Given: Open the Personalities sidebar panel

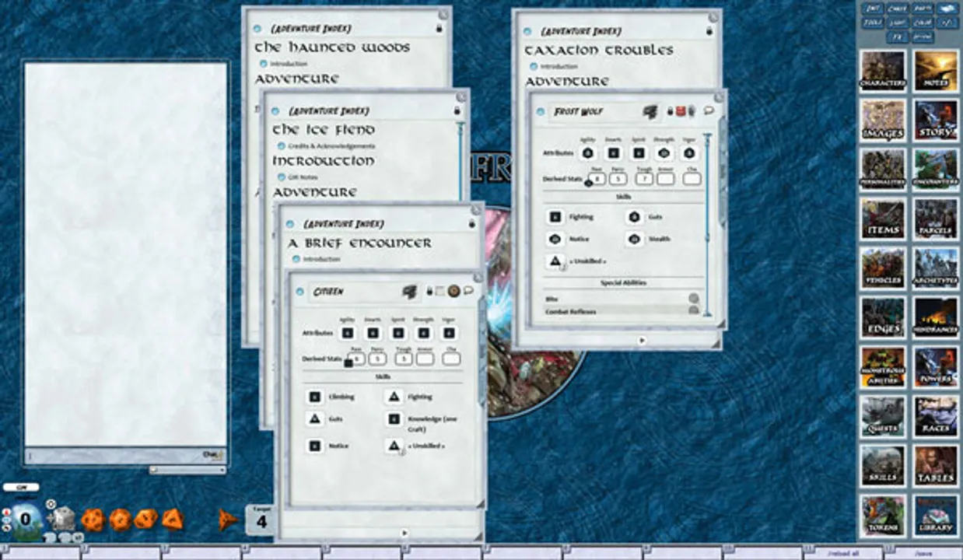Looking at the screenshot, I should tap(883, 169).
